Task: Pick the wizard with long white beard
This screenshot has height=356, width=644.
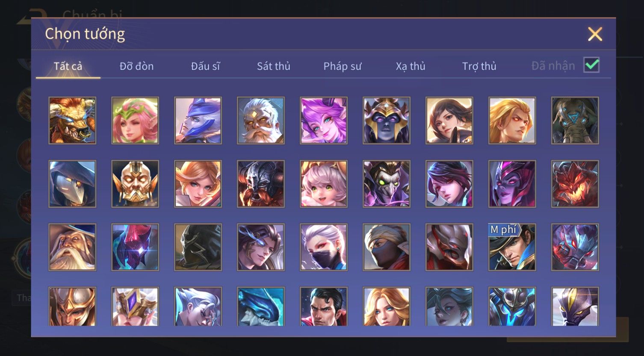Action: coord(72,247)
